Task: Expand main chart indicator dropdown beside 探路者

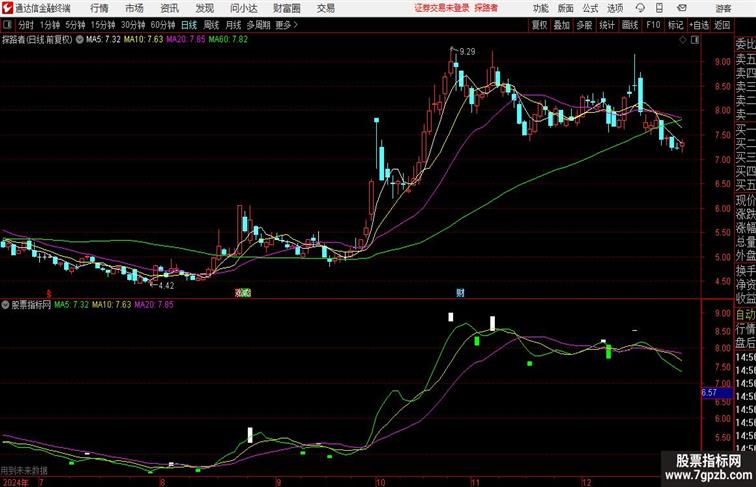Action: (80, 40)
